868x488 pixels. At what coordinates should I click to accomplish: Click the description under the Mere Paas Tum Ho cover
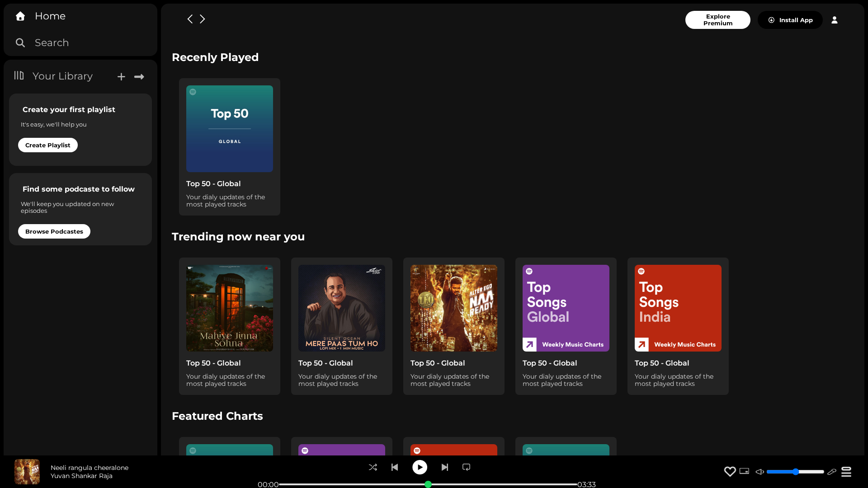pyautogui.click(x=338, y=380)
